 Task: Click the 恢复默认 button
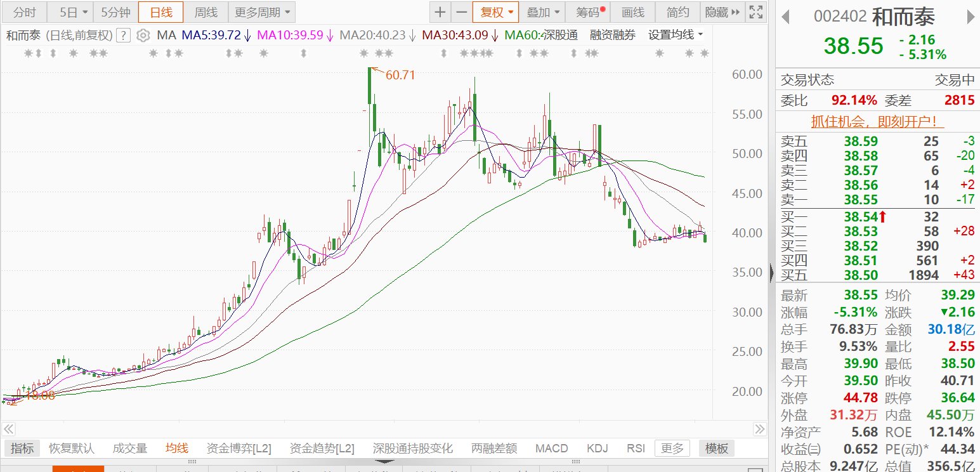72,449
